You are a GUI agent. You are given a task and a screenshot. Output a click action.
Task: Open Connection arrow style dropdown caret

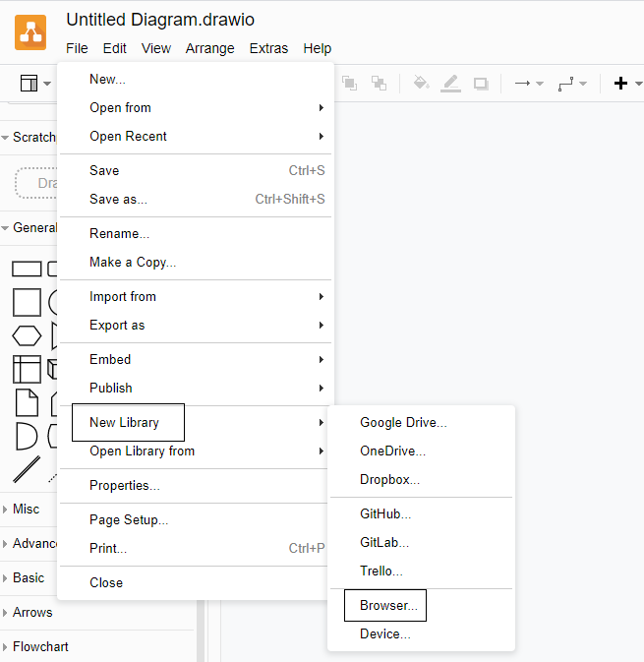pyautogui.click(x=540, y=84)
